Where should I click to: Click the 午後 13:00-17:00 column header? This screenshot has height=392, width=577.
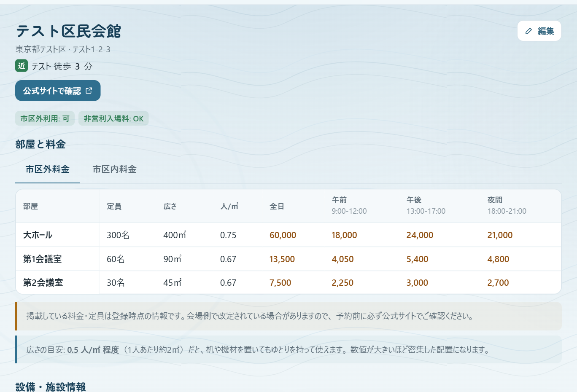(426, 205)
